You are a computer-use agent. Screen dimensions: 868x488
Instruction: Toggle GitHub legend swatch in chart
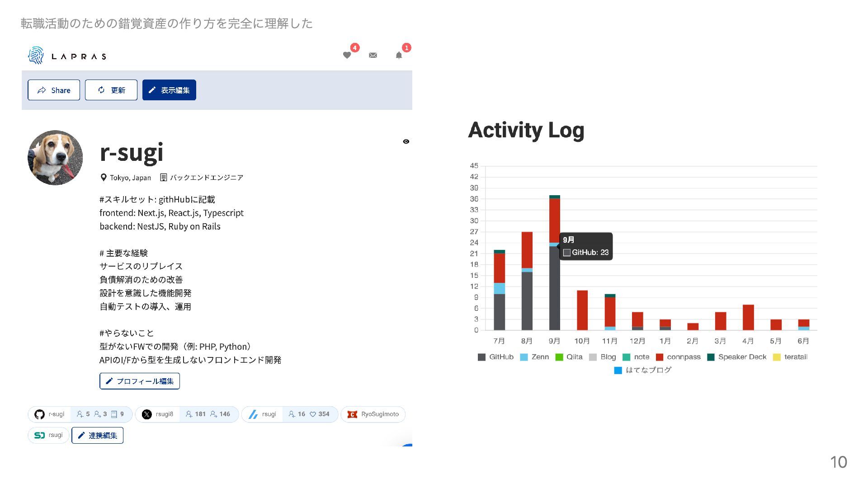tap(481, 357)
